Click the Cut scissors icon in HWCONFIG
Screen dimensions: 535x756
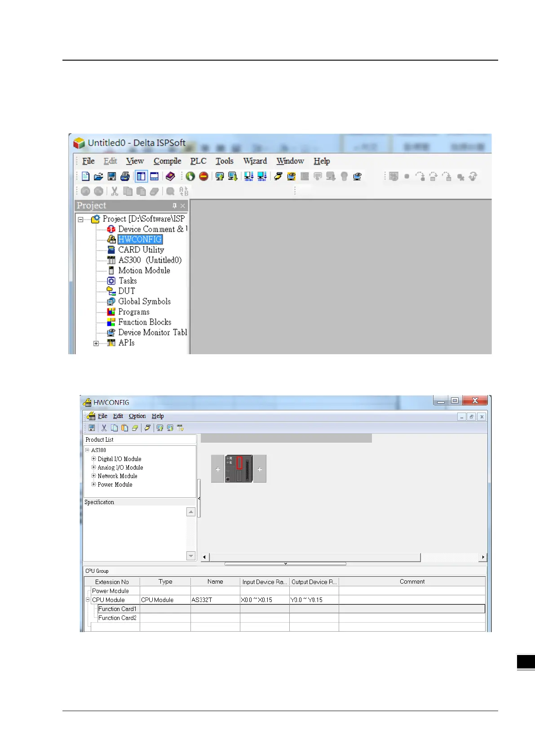[x=104, y=428]
